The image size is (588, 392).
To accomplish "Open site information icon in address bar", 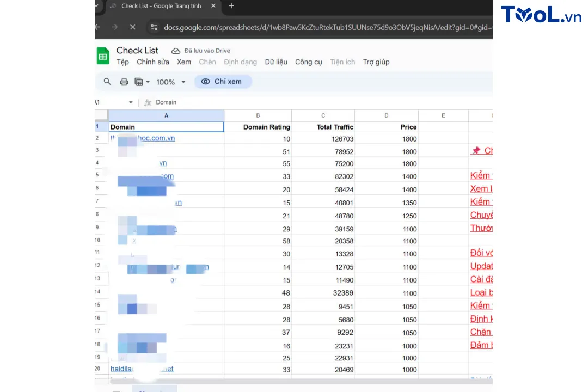I will click(x=154, y=27).
